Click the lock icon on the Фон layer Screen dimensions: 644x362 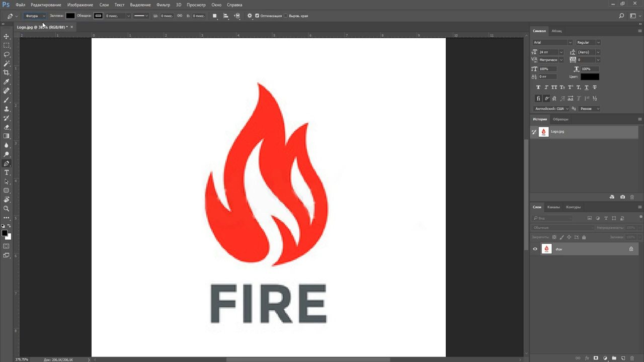point(631,249)
